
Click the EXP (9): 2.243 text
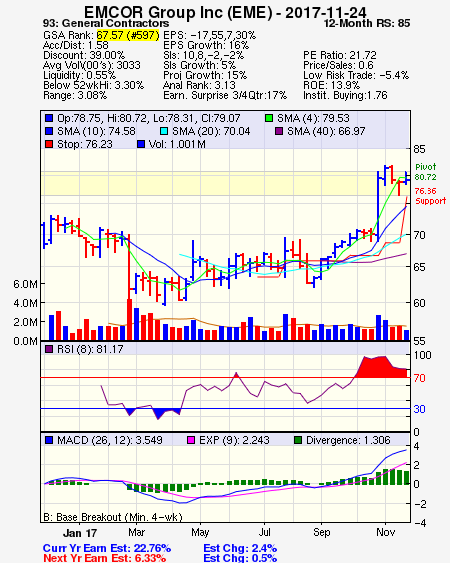click(234, 440)
